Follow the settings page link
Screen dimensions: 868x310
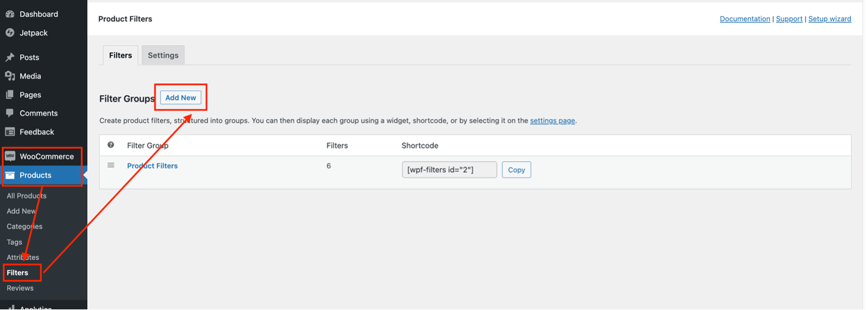click(x=553, y=120)
